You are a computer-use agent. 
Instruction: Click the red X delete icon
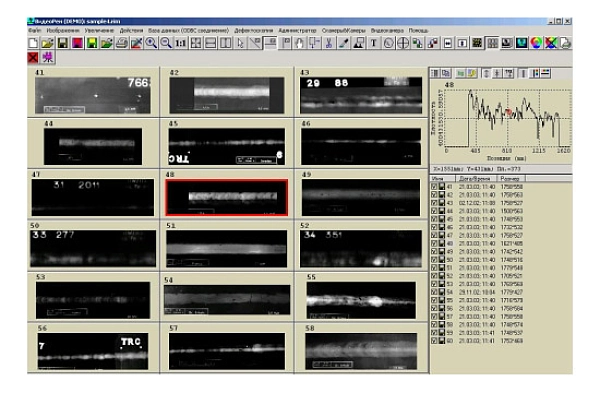pos(33,57)
